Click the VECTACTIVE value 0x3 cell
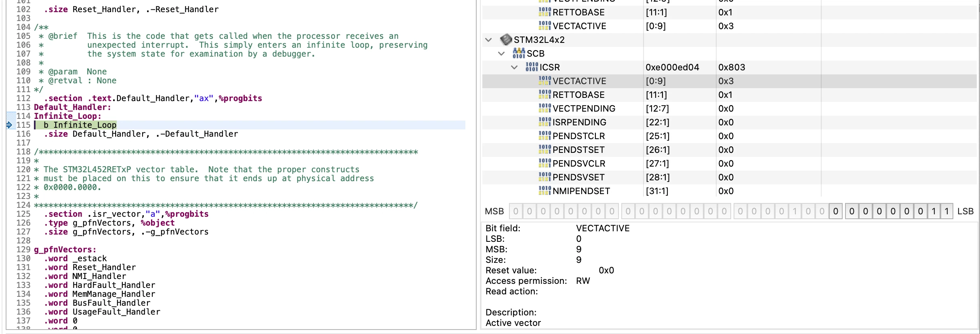 (726, 81)
